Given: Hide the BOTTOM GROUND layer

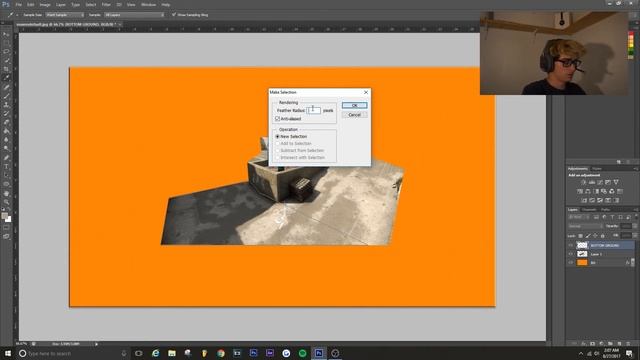Looking at the screenshot, I should [571, 245].
